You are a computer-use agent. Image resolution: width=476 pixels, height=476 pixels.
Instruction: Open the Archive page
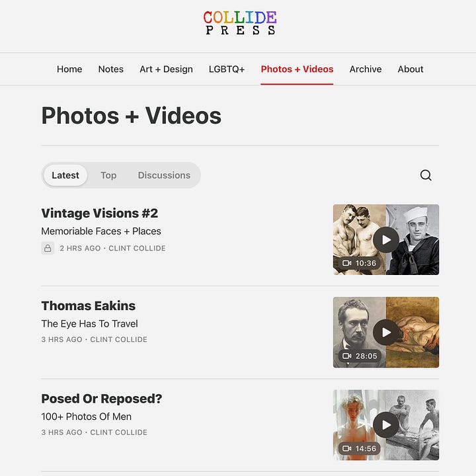(x=366, y=69)
